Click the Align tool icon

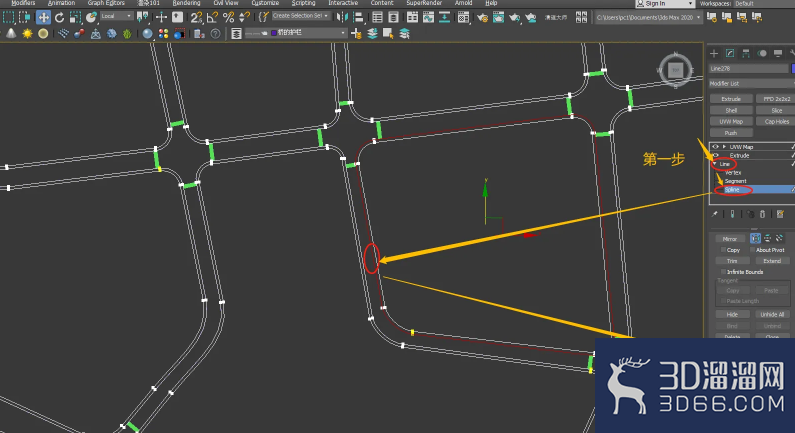(x=358, y=17)
